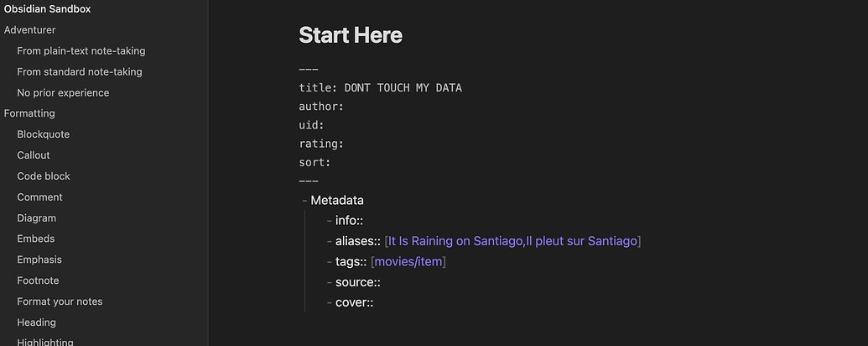868x346 pixels.
Task: Select the Embeds note
Action: coord(36,239)
